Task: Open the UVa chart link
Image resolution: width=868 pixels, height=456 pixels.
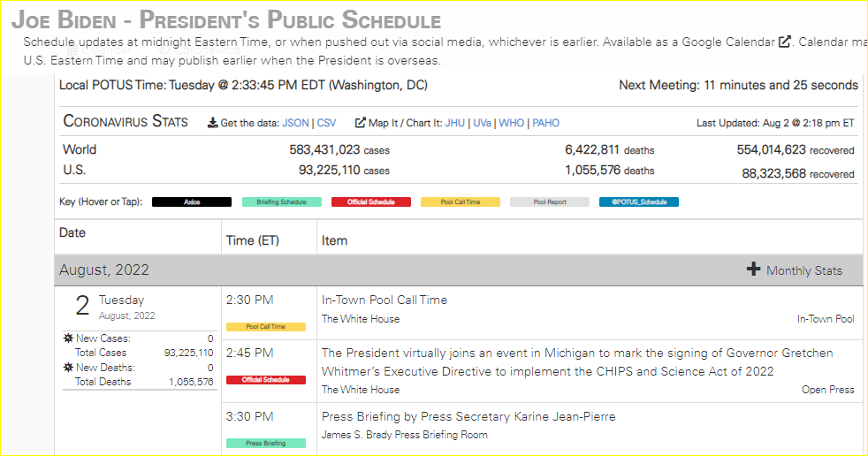Action: (482, 123)
